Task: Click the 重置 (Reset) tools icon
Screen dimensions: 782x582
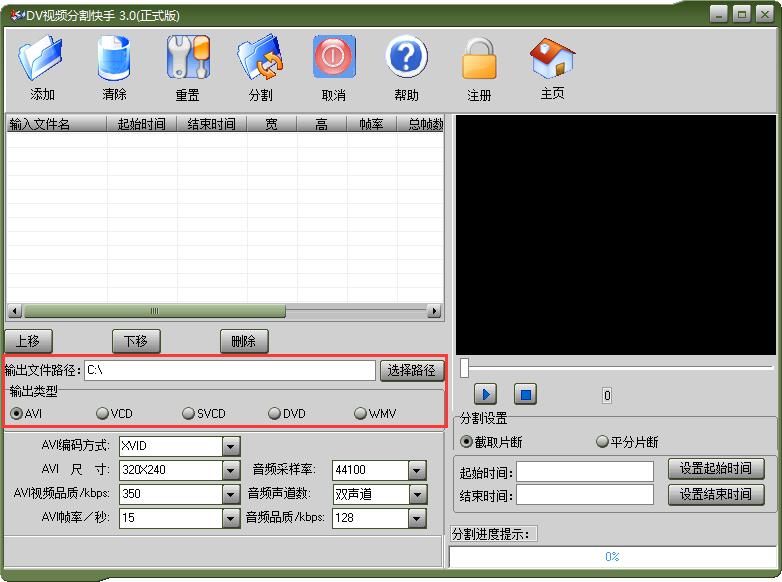Action: (x=187, y=59)
